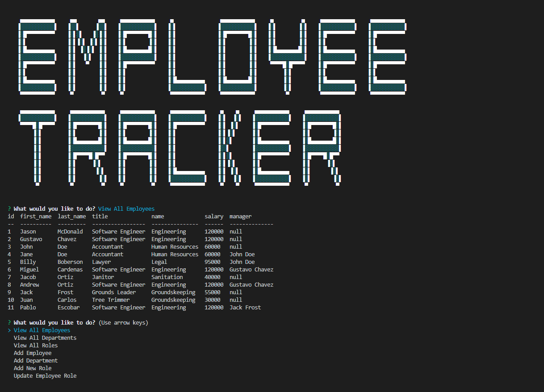Image resolution: width=544 pixels, height=392 pixels.
Task: Select the View All Roles option
Action: pos(35,346)
